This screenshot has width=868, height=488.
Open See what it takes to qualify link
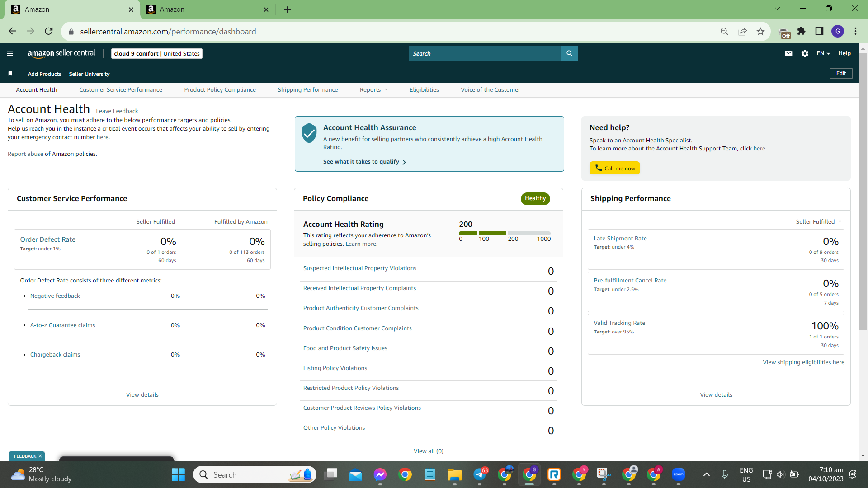(364, 162)
